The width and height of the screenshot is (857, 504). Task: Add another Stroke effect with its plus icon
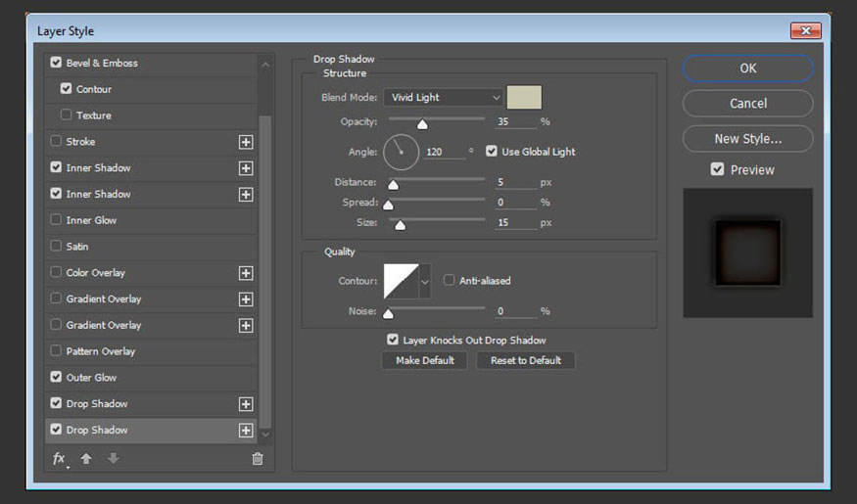pyautogui.click(x=246, y=142)
